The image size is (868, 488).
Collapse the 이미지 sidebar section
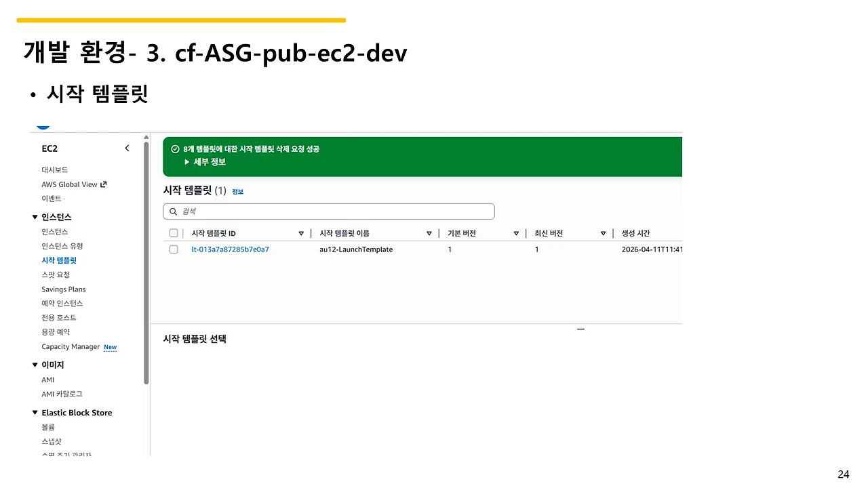pos(35,364)
